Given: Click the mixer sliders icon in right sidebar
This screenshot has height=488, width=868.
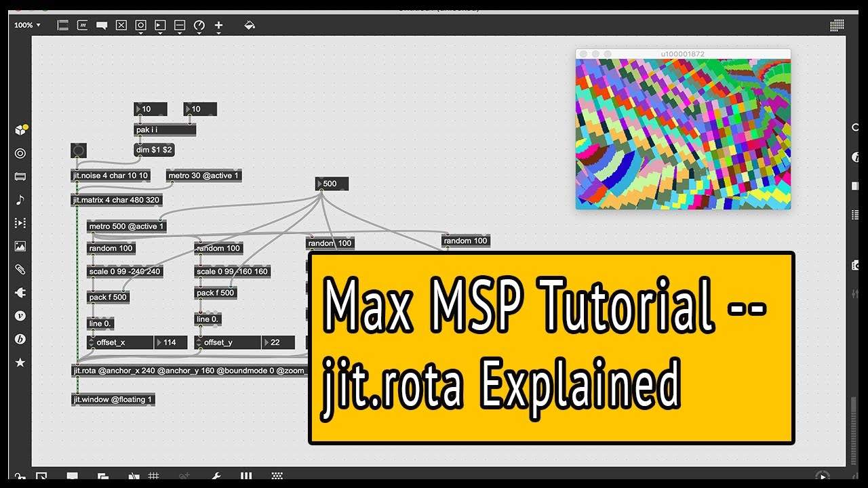Looking at the screenshot, I should (856, 293).
